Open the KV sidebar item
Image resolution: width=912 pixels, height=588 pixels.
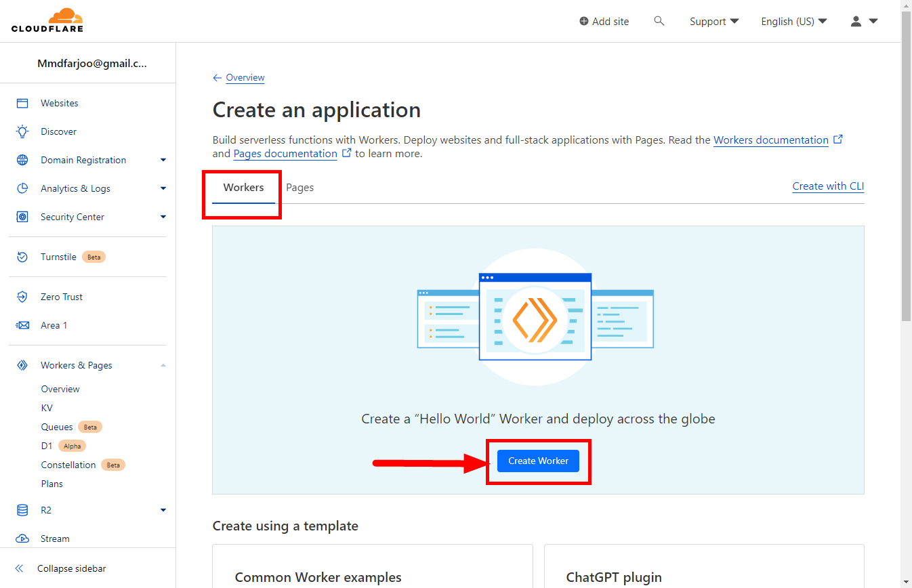pos(47,408)
